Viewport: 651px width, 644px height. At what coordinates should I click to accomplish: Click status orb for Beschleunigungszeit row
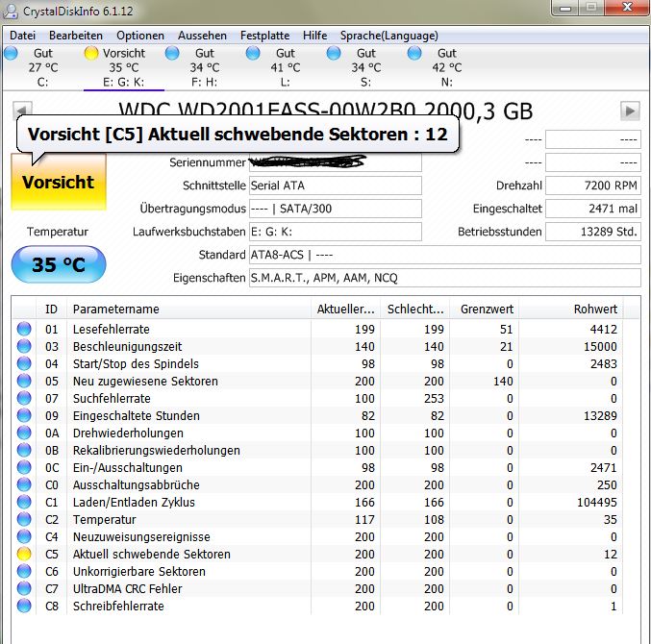coord(24,346)
